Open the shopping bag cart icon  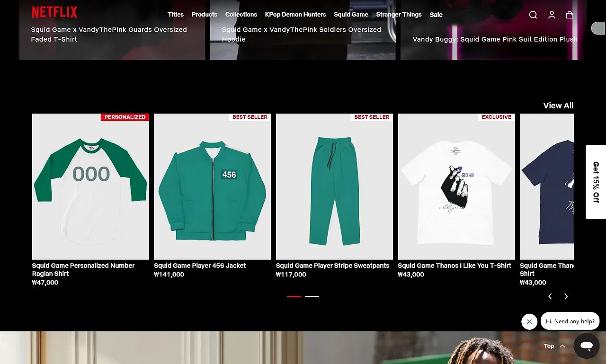pos(570,15)
